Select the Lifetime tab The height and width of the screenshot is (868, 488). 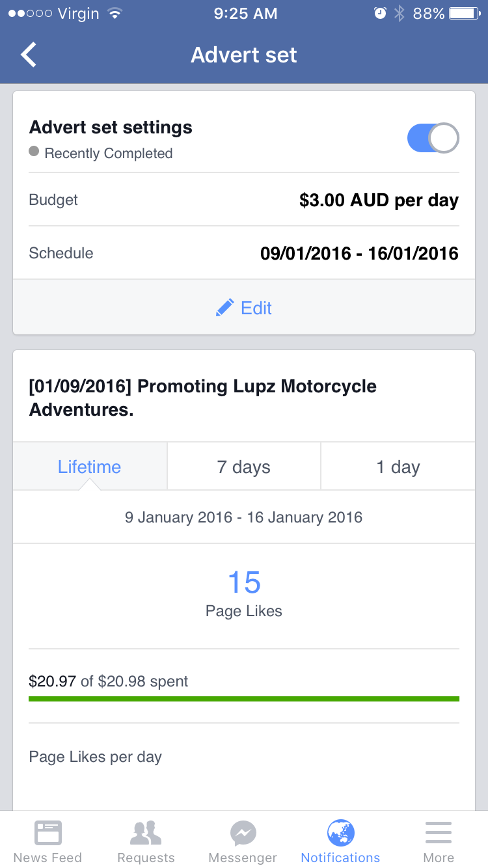point(90,467)
